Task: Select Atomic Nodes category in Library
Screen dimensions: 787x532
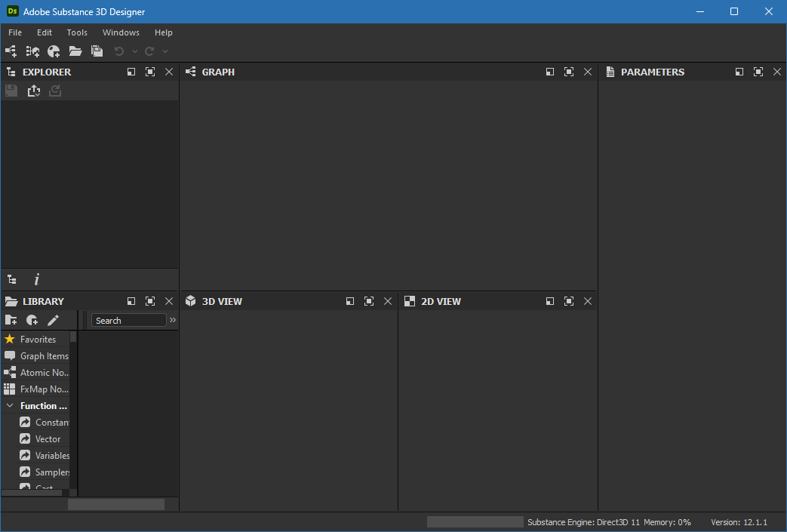Action: pos(35,373)
